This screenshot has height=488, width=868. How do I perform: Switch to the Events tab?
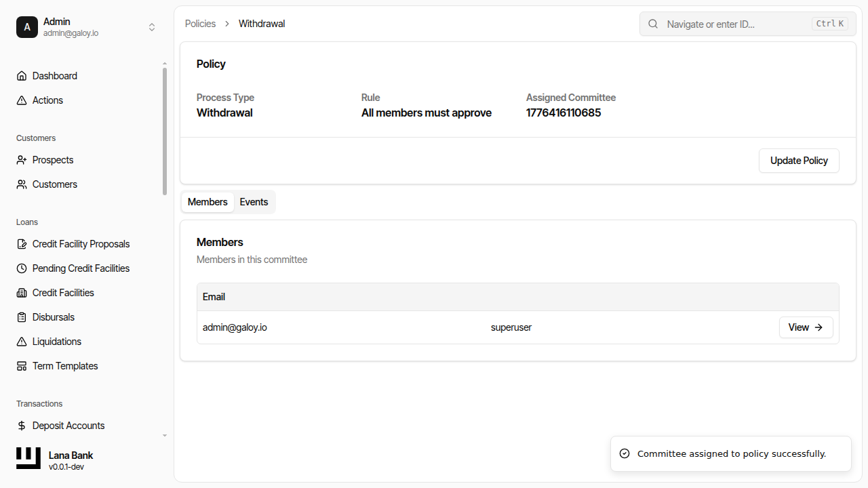point(254,201)
